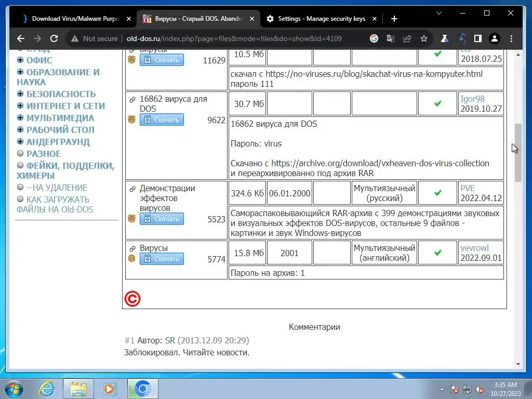
Task: Open ФЕЙКИ, ПОДДЕЛКИ, ХИМЕРЫ section
Action: tap(65, 170)
